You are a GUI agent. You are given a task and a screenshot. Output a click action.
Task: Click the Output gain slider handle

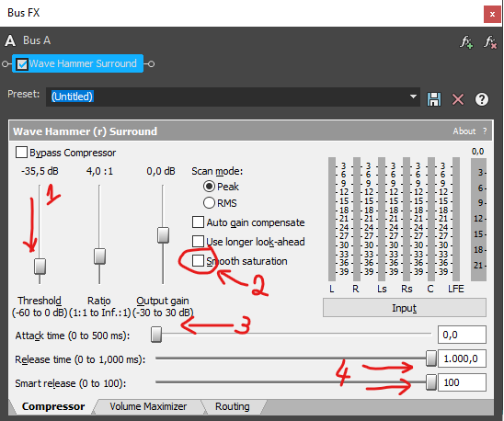pos(164,235)
